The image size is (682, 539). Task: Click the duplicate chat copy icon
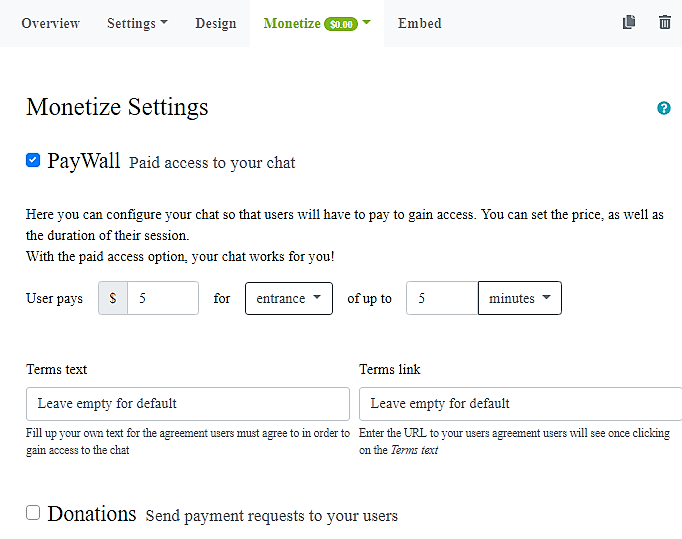tap(629, 22)
